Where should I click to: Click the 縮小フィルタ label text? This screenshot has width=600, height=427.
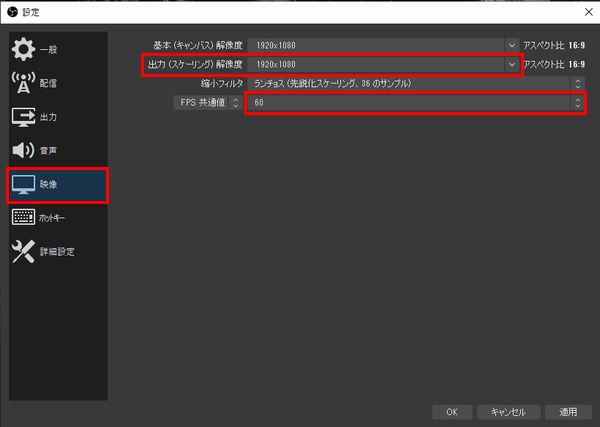[x=222, y=83]
